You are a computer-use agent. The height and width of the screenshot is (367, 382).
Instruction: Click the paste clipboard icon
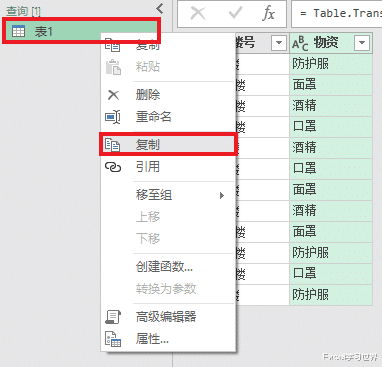tap(113, 67)
